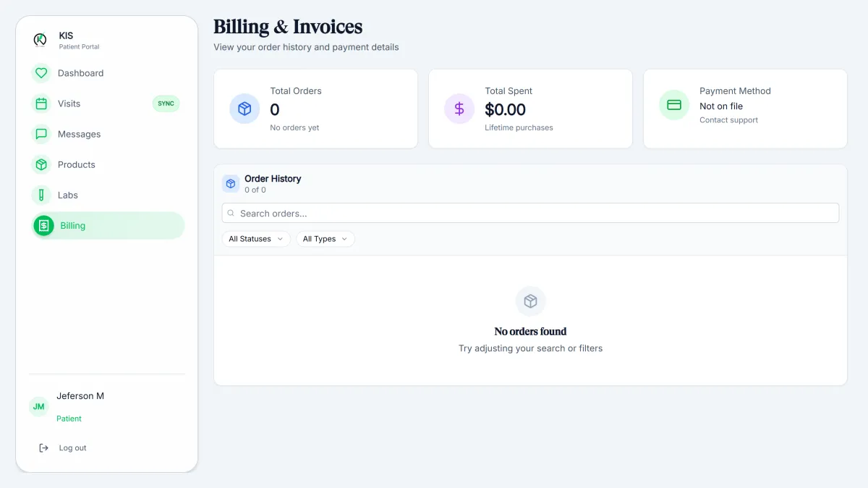The width and height of the screenshot is (868, 488).
Task: Click the JM user avatar
Action: (38, 407)
